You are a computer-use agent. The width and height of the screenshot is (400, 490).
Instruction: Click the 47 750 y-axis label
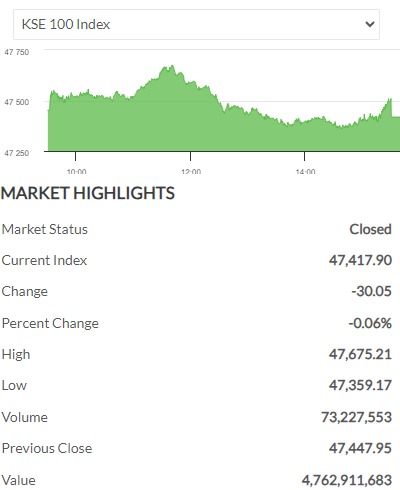pos(17,52)
